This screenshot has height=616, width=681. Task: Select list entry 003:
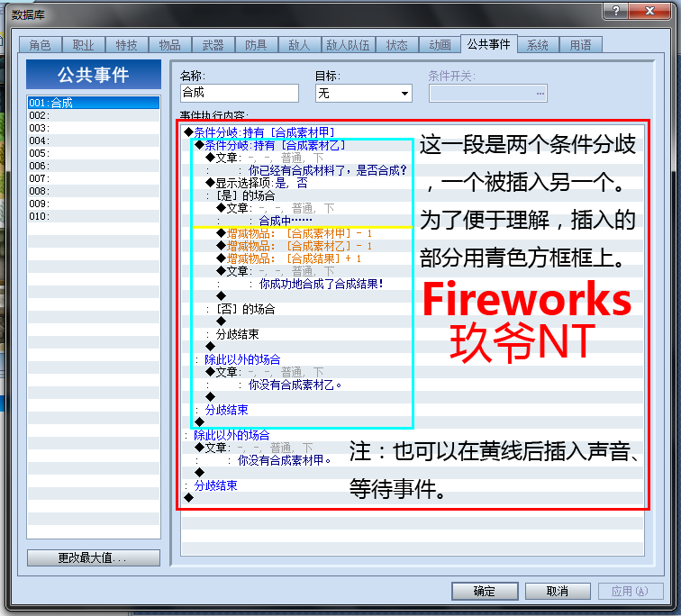click(94, 128)
